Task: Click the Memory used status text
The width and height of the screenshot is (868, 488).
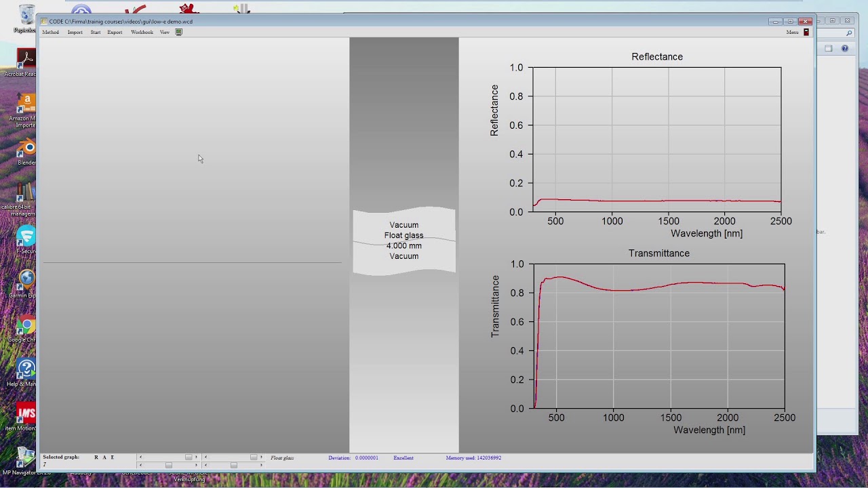Action: tap(473, 457)
